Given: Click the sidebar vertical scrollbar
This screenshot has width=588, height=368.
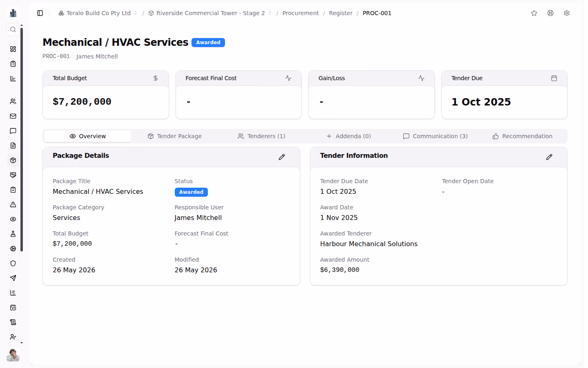Looking at the screenshot, I should [x=22, y=139].
